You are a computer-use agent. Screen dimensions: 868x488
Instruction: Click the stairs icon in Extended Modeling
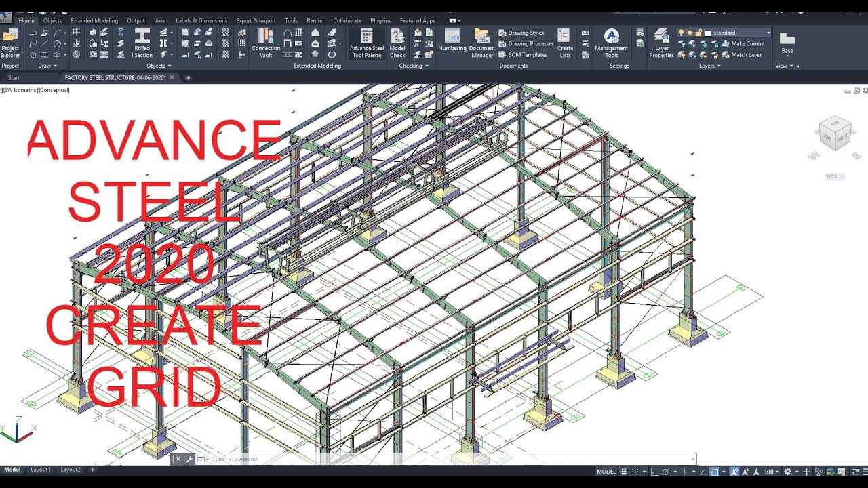click(332, 33)
